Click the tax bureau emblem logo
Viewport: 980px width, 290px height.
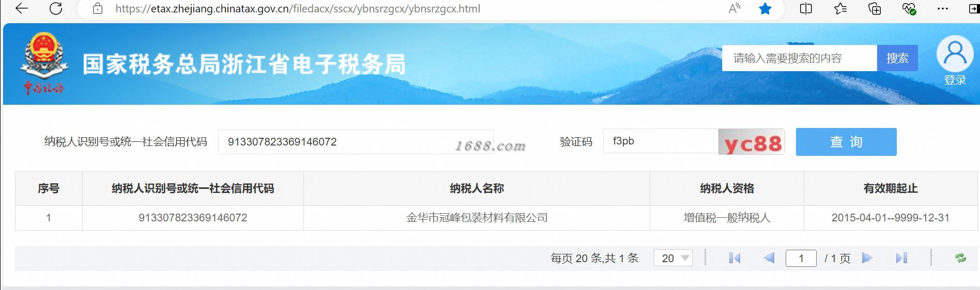[x=43, y=63]
